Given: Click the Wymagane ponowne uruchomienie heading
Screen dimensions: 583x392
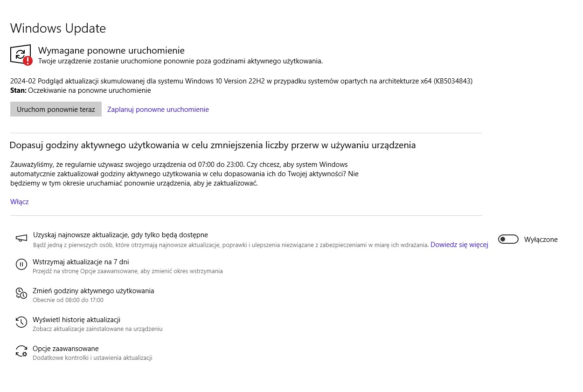Looking at the screenshot, I should click(x=111, y=50).
